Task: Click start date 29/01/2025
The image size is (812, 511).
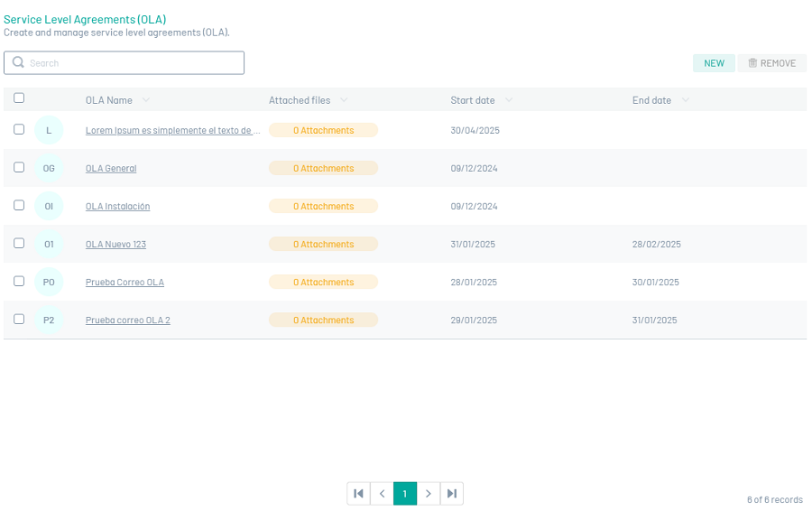Action: coord(474,321)
